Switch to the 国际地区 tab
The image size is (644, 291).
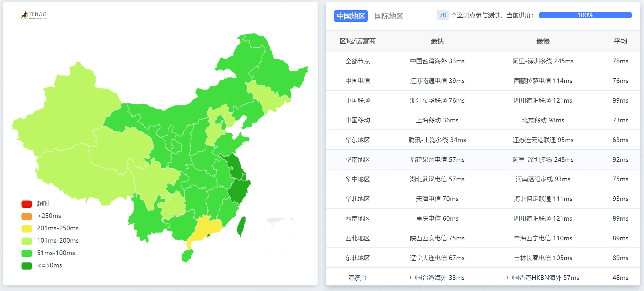click(x=389, y=16)
